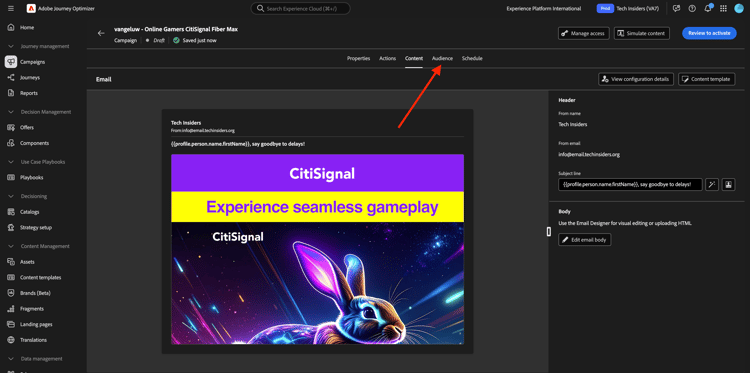Click the Edit email body button

tap(585, 240)
